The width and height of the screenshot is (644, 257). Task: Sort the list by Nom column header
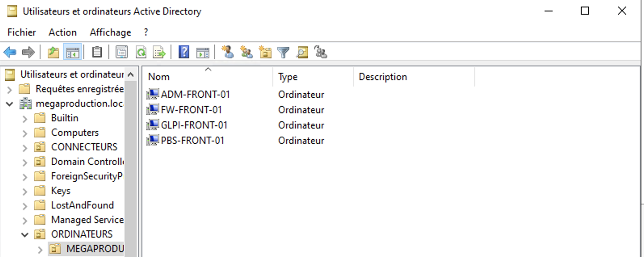point(159,77)
